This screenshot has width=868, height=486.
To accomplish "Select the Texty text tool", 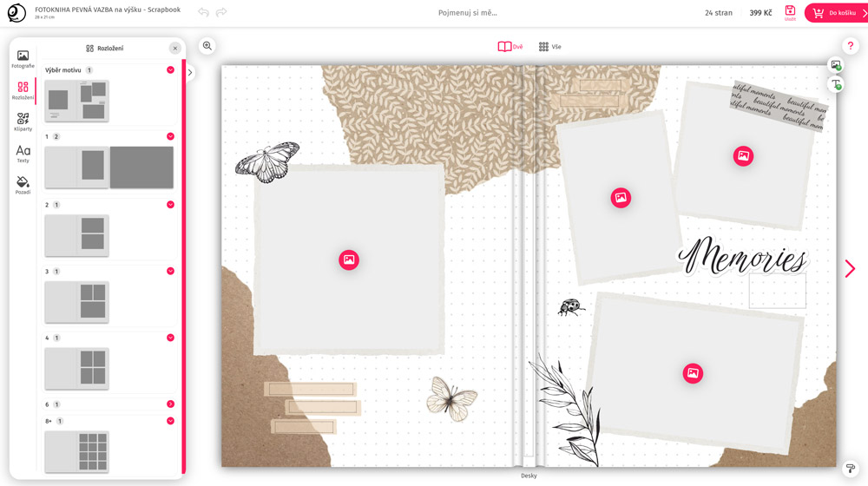I will [23, 154].
